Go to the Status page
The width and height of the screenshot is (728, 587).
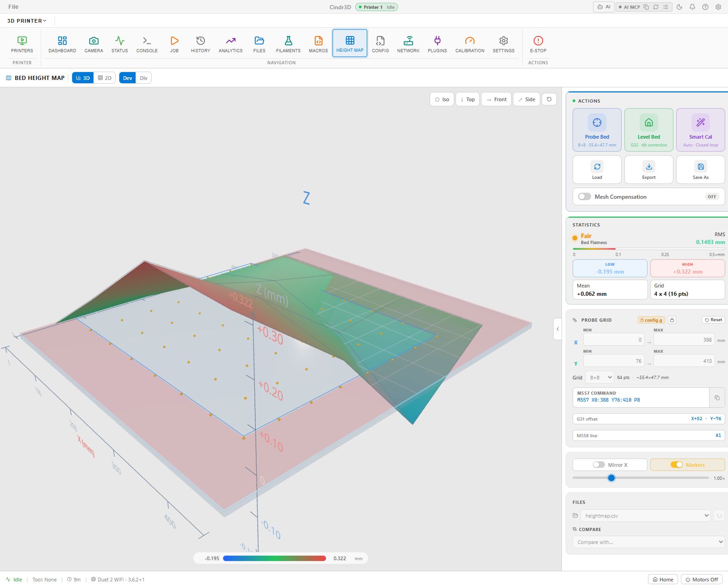(120, 44)
